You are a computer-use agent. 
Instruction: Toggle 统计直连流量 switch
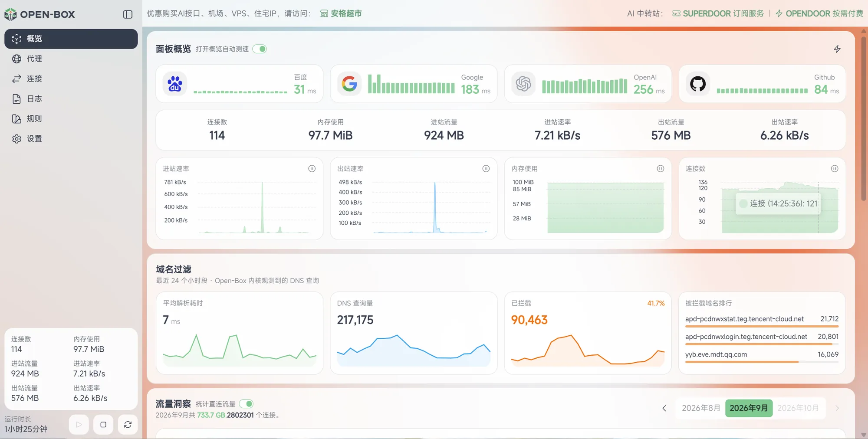tap(247, 404)
